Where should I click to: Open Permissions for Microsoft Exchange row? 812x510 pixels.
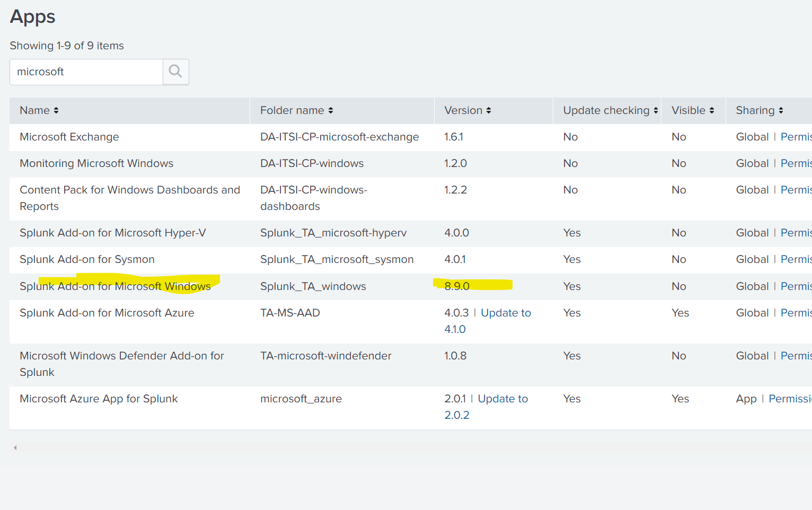(x=796, y=137)
